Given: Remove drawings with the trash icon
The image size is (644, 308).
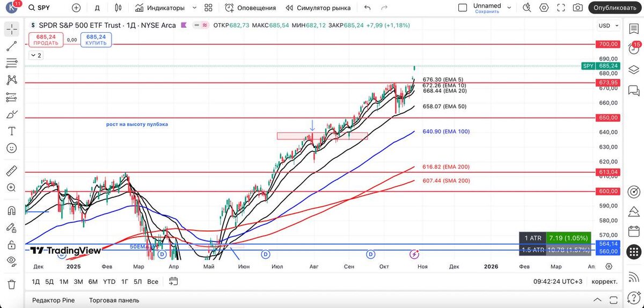Looking at the screenshot, I should coord(11,284).
